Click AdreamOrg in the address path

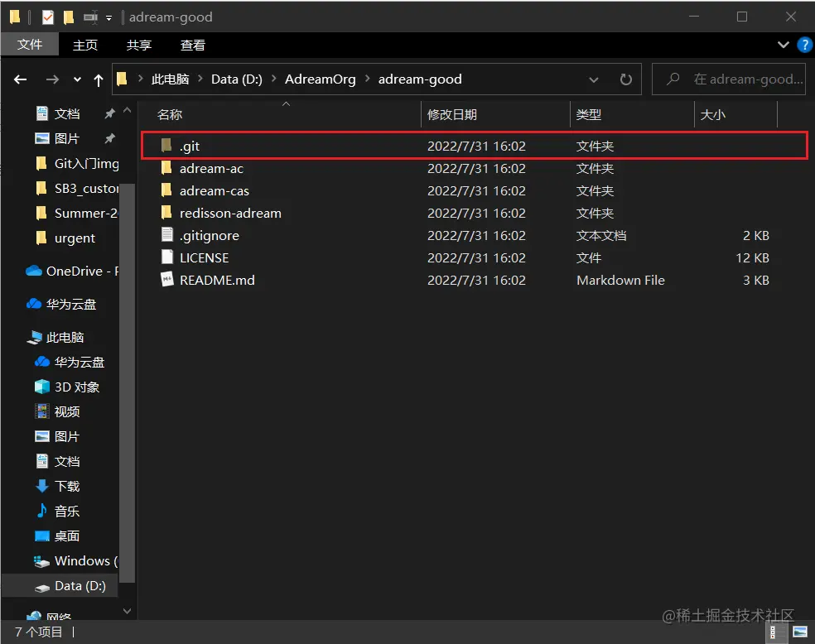[x=321, y=79]
